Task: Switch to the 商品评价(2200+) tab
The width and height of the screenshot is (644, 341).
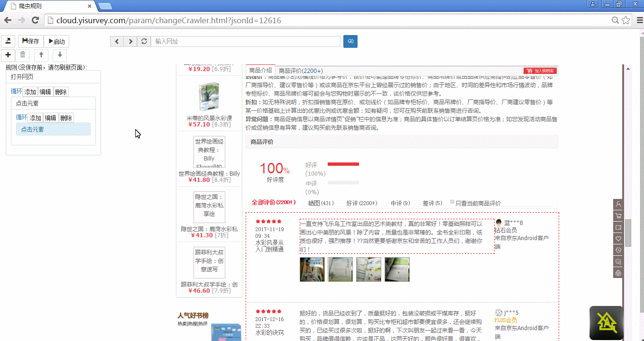Action: pos(301,71)
